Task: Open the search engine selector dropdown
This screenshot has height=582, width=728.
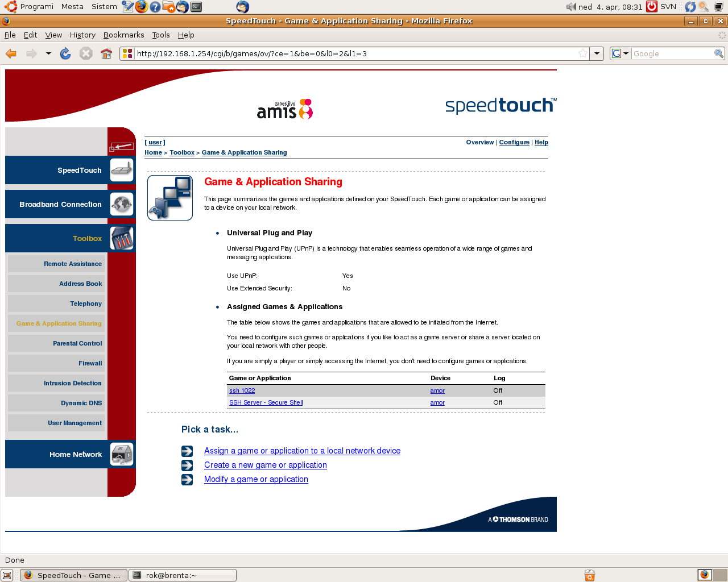Action: (620, 53)
